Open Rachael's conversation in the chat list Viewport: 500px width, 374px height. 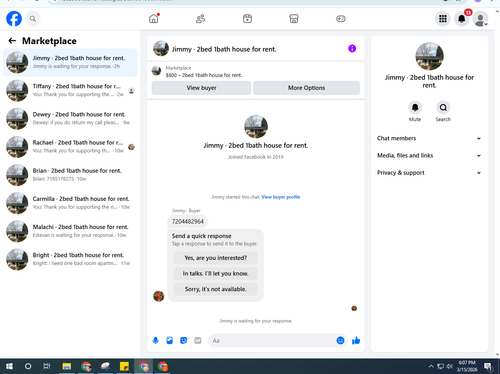pyautogui.click(x=70, y=147)
